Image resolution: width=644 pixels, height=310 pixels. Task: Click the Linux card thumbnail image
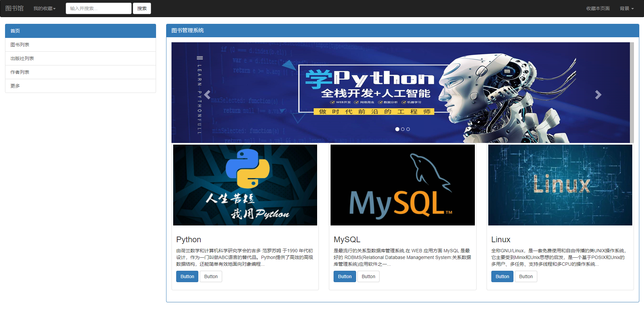(560, 185)
